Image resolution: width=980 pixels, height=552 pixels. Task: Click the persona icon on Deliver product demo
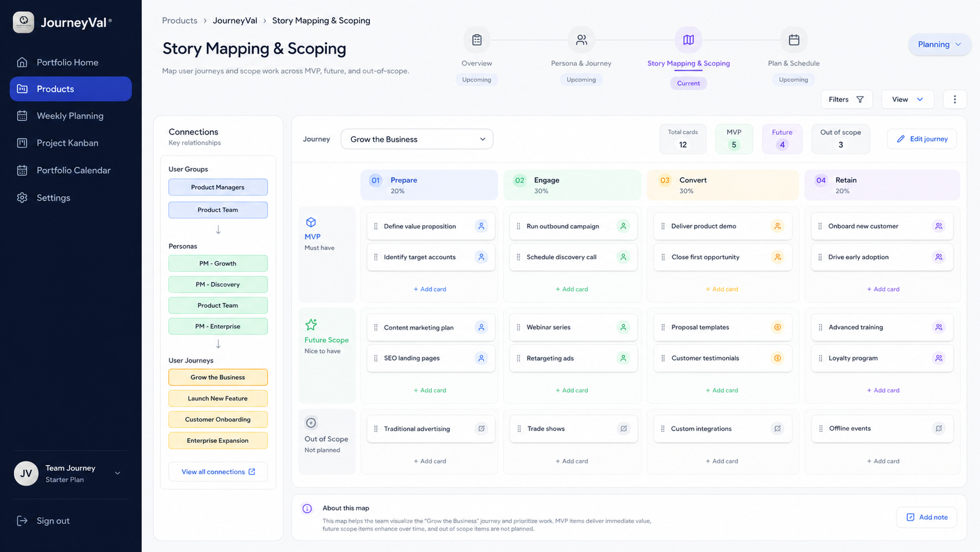pos(777,226)
